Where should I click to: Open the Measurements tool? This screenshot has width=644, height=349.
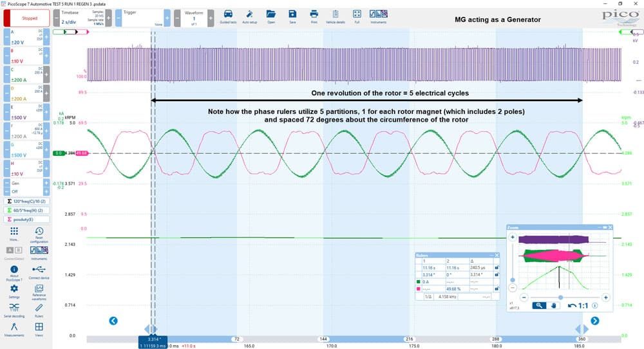click(14, 329)
